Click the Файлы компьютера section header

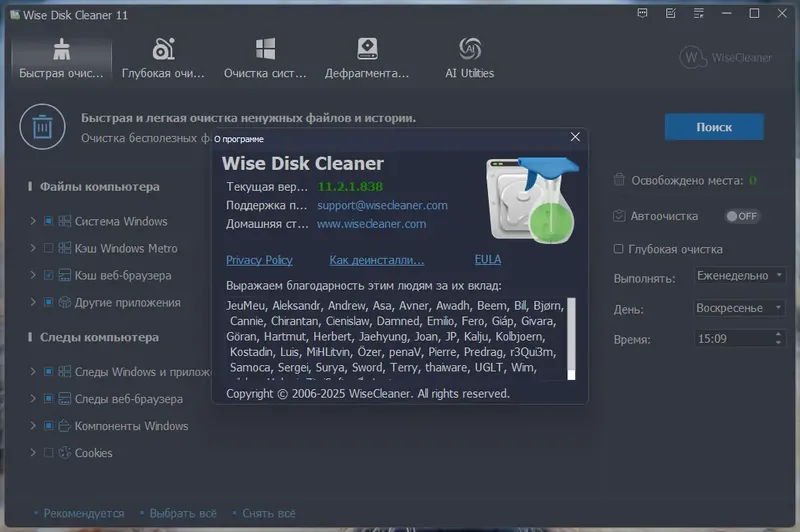[99, 187]
